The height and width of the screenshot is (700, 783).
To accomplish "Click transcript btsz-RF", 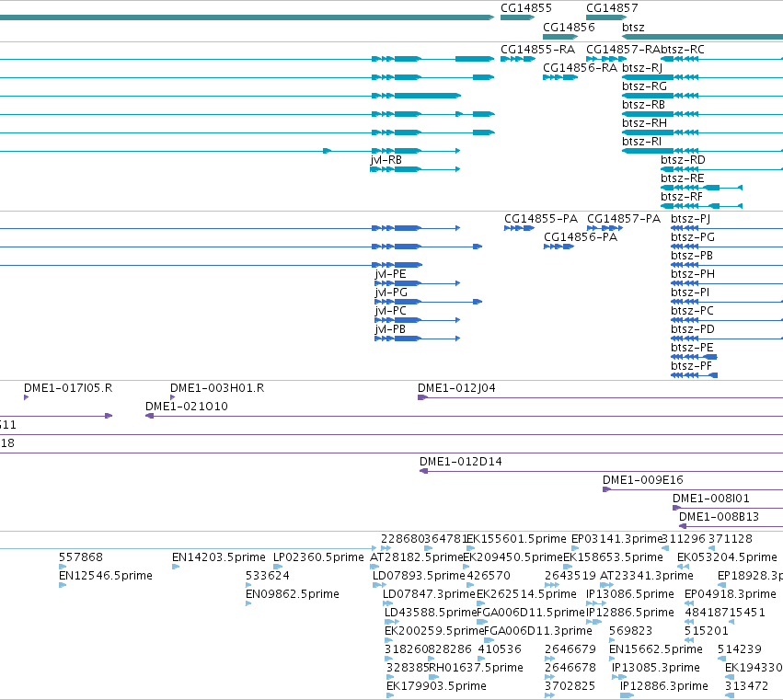I will 682,197.
